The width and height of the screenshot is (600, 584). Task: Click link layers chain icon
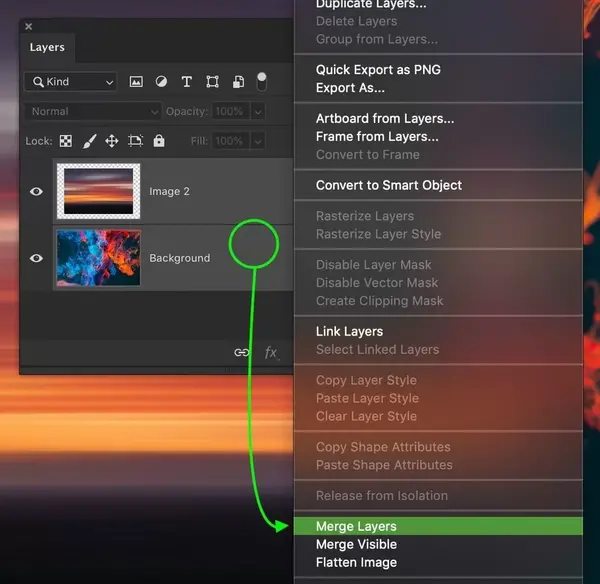coord(241,352)
